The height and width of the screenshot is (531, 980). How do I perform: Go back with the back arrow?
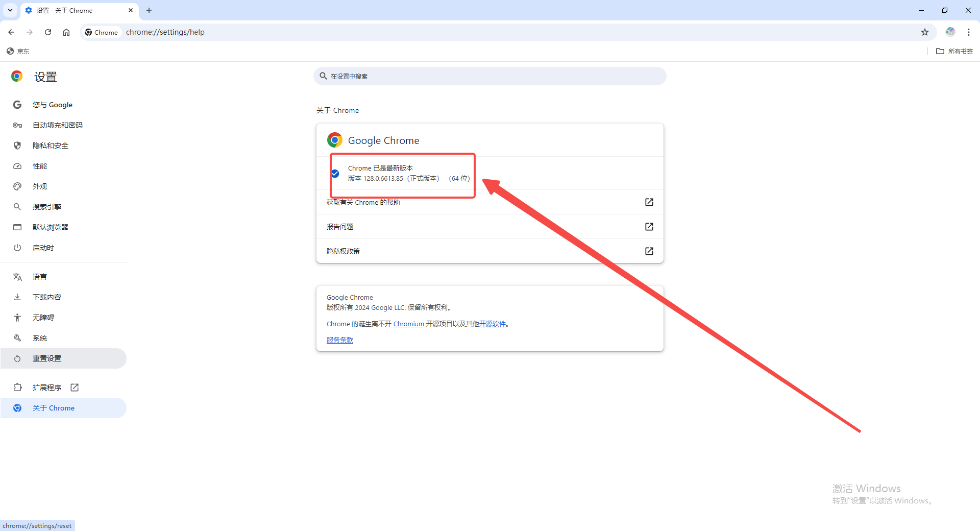click(11, 32)
